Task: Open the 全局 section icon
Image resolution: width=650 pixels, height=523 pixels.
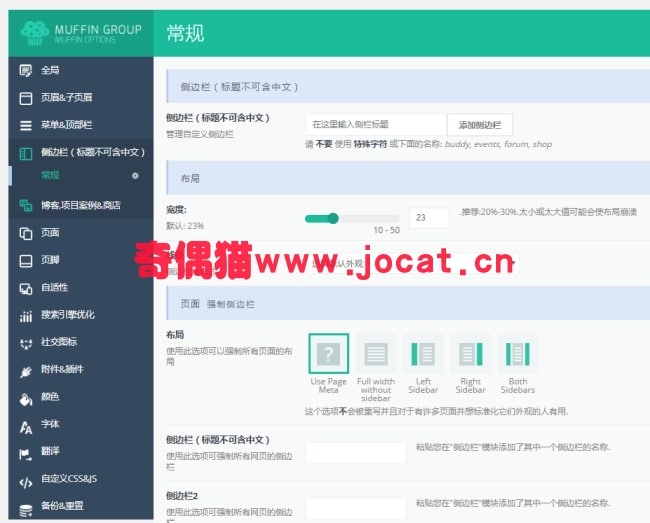Action: click(x=26, y=70)
